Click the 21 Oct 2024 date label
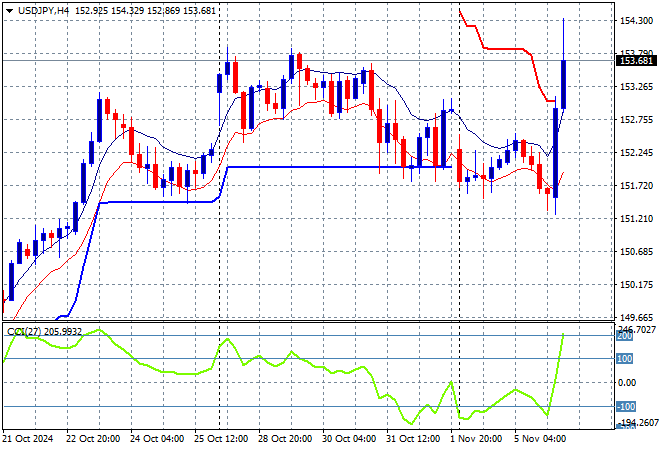Image resolution: width=660 pixels, height=450 pixels. [x=28, y=439]
